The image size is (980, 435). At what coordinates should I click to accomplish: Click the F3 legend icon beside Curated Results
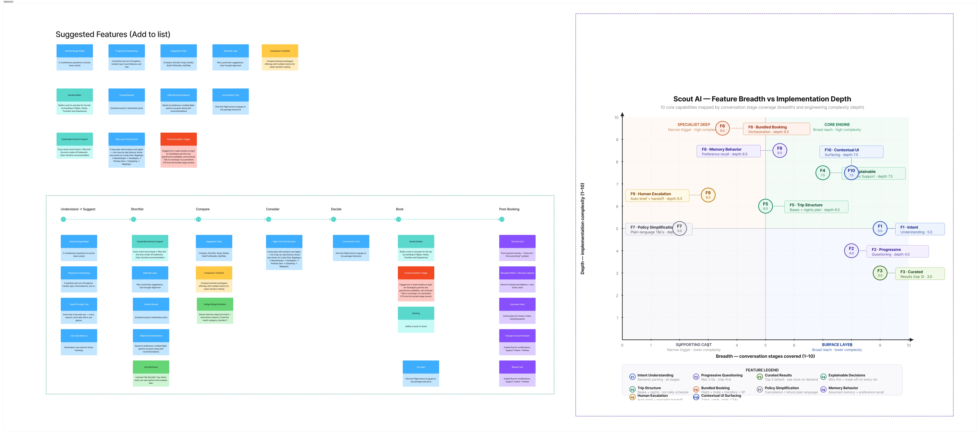760,377
